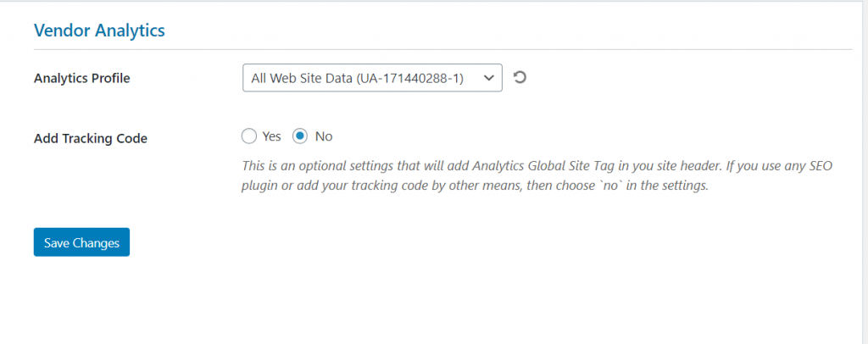868x344 pixels.
Task: Choose the No radio button
Action: [299, 136]
